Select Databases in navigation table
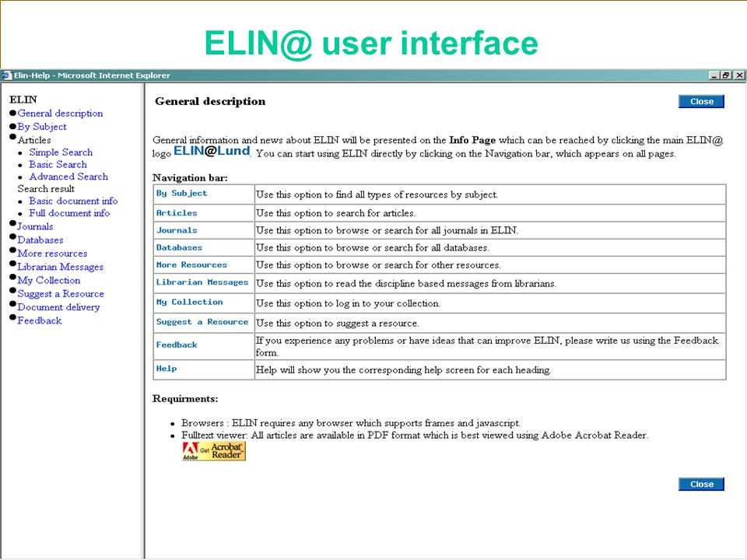The height and width of the screenshot is (560, 747). (179, 247)
